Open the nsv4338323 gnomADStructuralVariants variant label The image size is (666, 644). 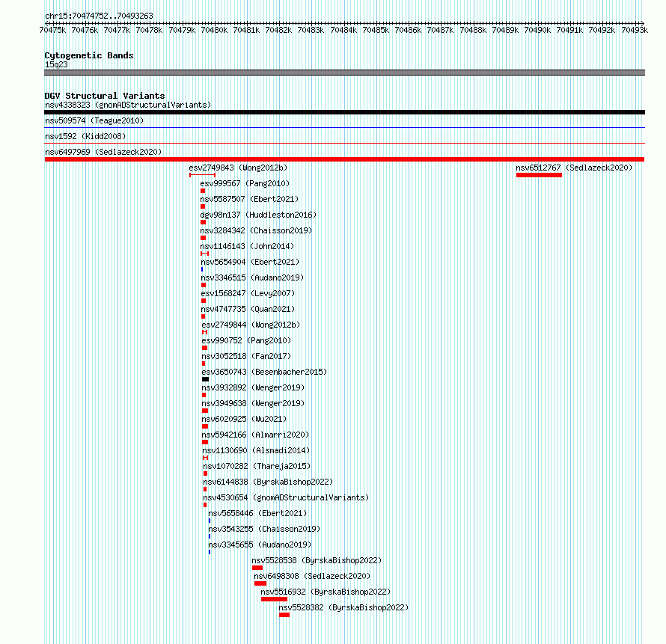[128, 105]
